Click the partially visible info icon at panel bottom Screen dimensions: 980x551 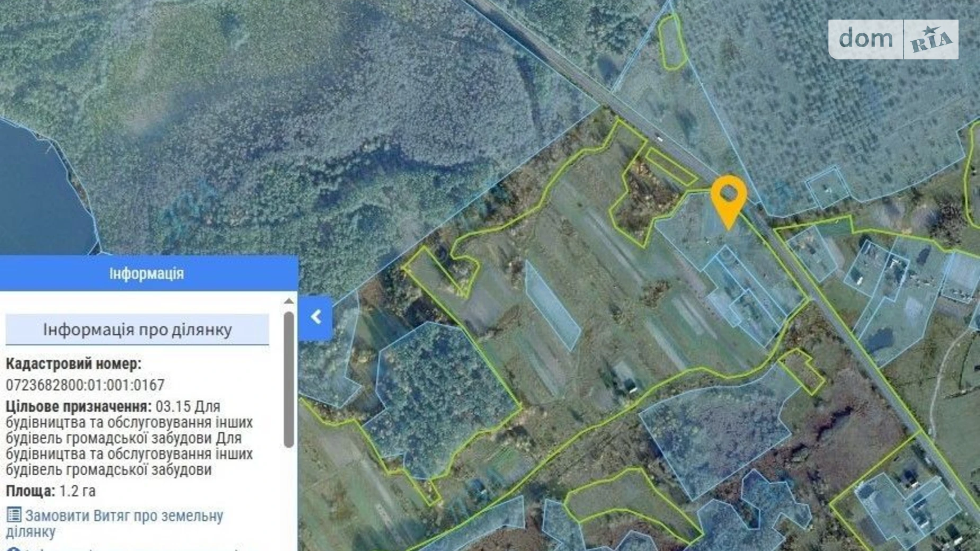point(14,549)
